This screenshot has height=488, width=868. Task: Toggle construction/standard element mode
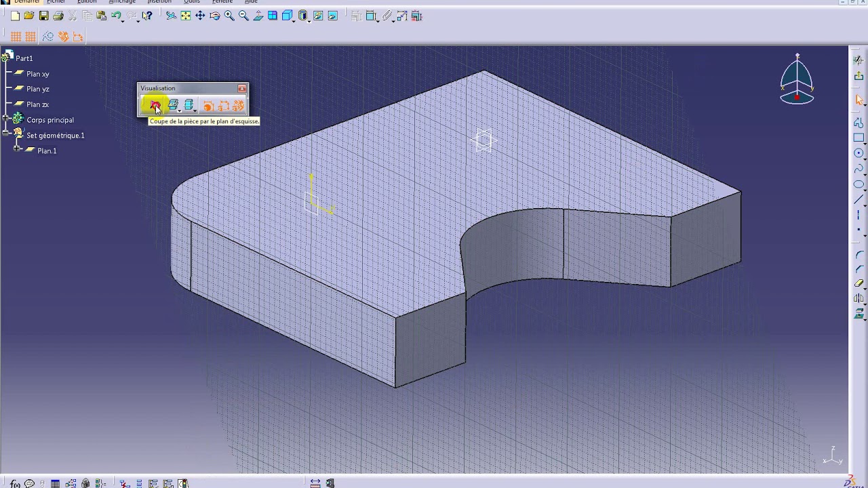(47, 37)
